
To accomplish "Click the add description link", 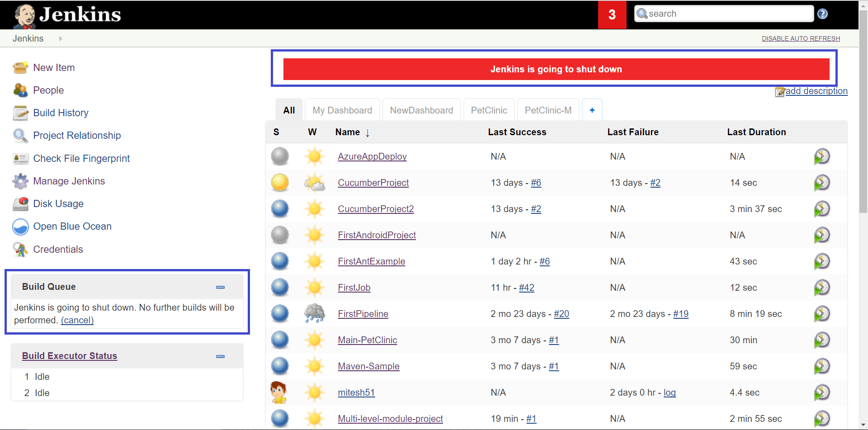I will [816, 91].
